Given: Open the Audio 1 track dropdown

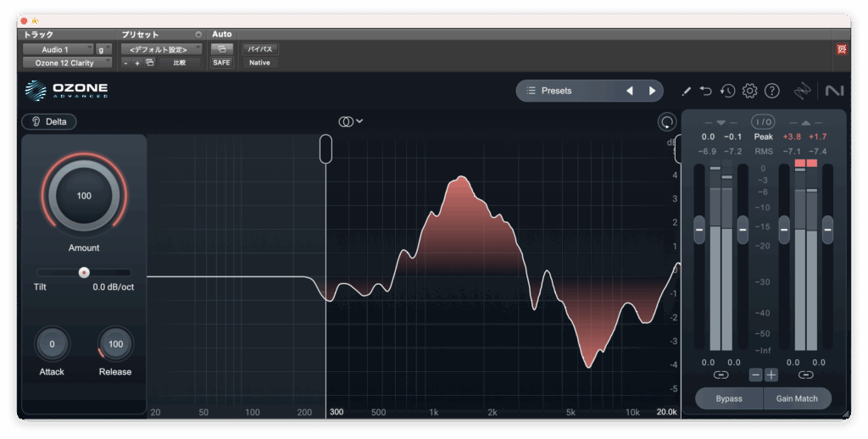Looking at the screenshot, I should (x=58, y=49).
